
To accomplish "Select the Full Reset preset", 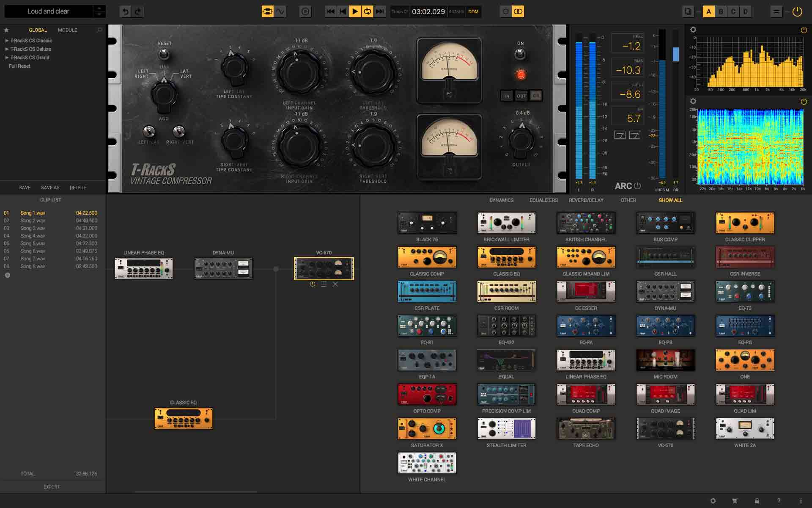I will click(x=19, y=66).
